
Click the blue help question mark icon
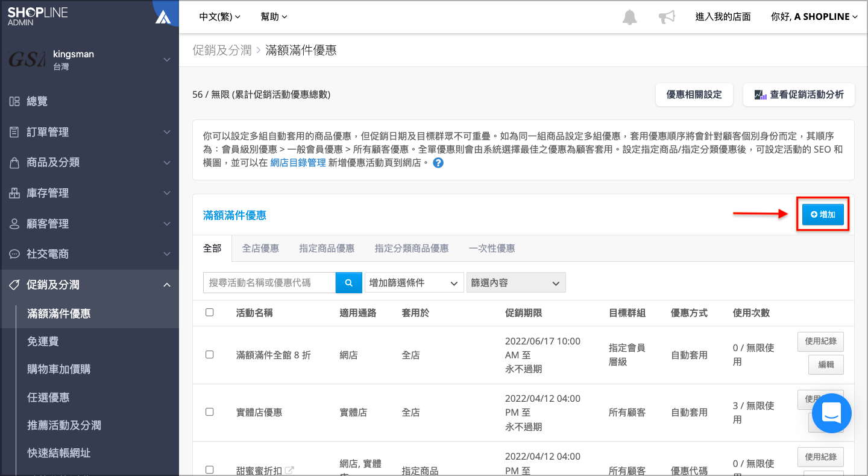(x=438, y=163)
